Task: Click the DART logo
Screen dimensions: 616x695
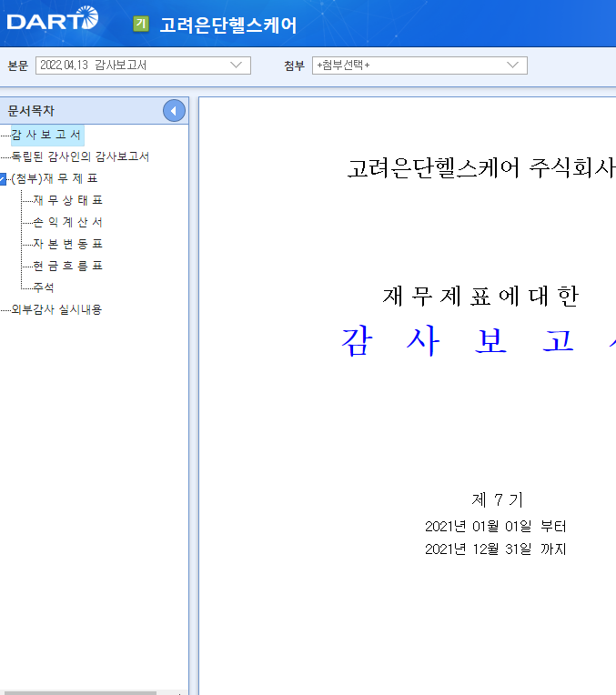Action: click(x=53, y=18)
